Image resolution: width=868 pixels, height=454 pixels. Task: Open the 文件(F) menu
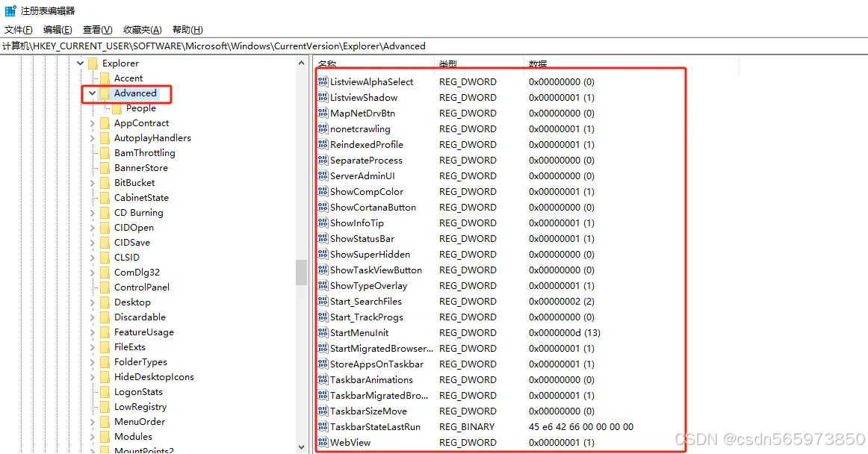18,30
